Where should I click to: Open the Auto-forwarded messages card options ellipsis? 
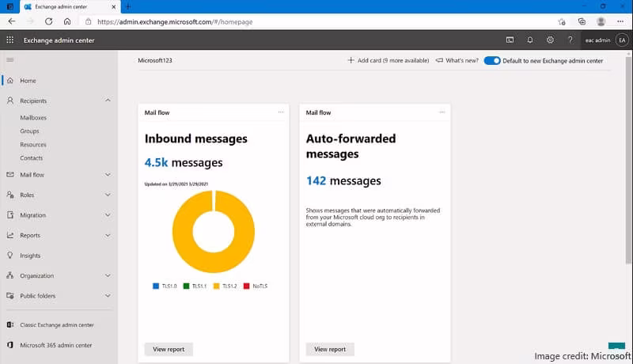tap(442, 112)
